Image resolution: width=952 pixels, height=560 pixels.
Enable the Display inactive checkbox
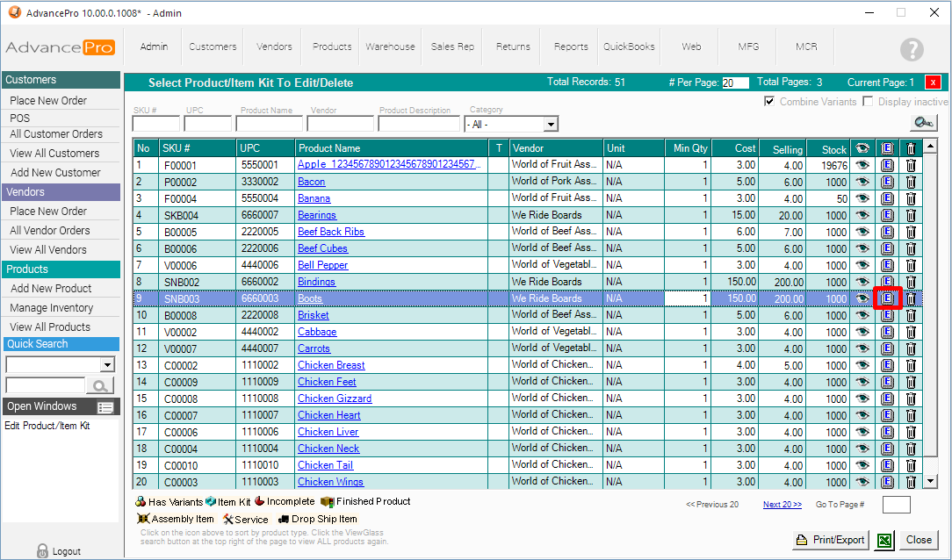click(x=869, y=102)
